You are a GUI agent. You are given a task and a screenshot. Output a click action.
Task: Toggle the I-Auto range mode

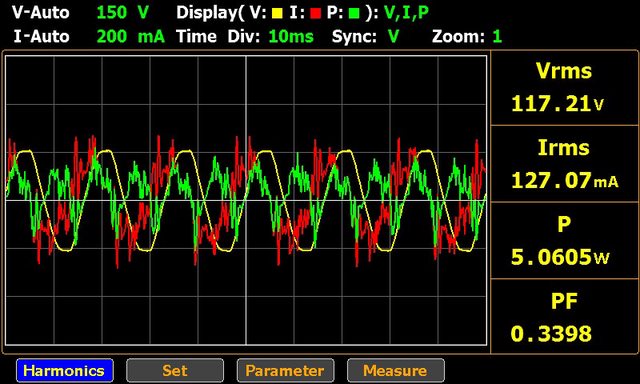coord(41,37)
